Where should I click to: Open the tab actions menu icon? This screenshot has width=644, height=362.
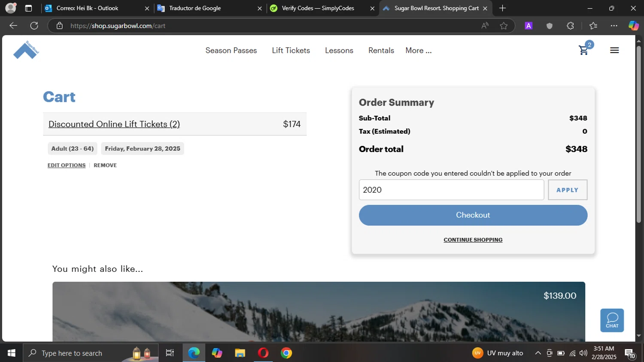pyautogui.click(x=28, y=8)
